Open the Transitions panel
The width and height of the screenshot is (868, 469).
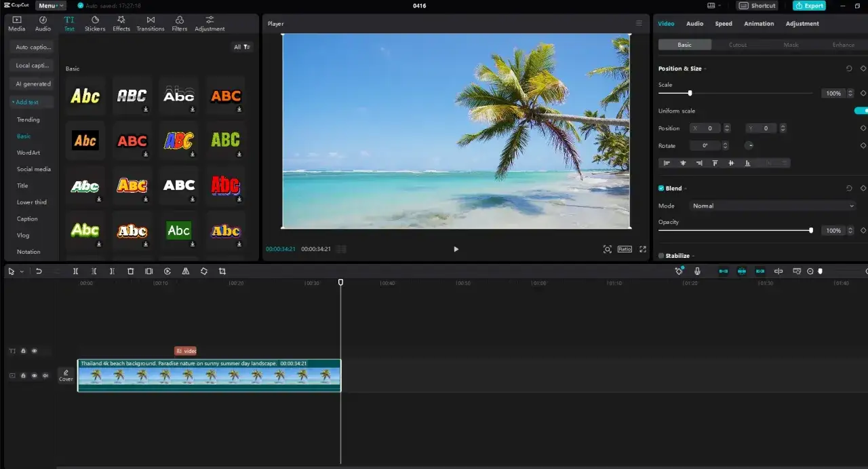(150, 23)
